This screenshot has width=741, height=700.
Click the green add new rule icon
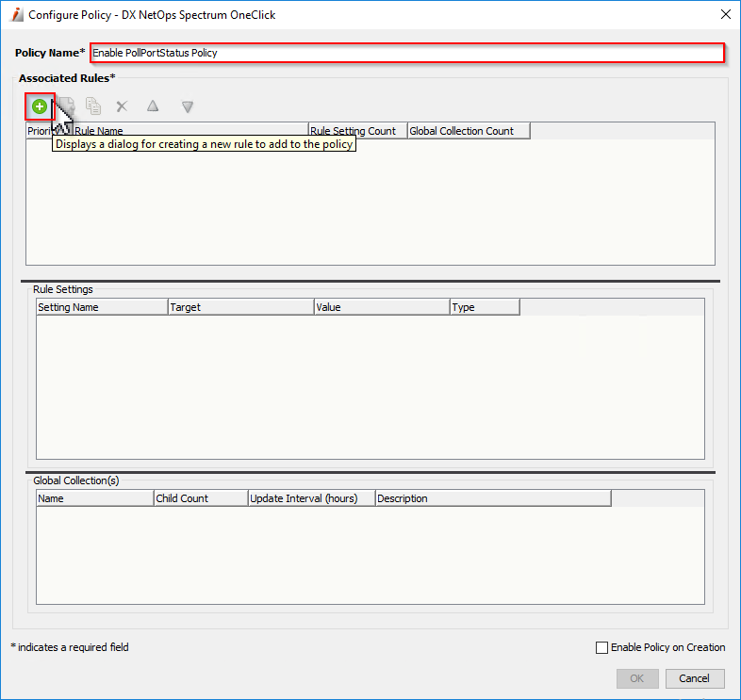pyautogui.click(x=39, y=106)
